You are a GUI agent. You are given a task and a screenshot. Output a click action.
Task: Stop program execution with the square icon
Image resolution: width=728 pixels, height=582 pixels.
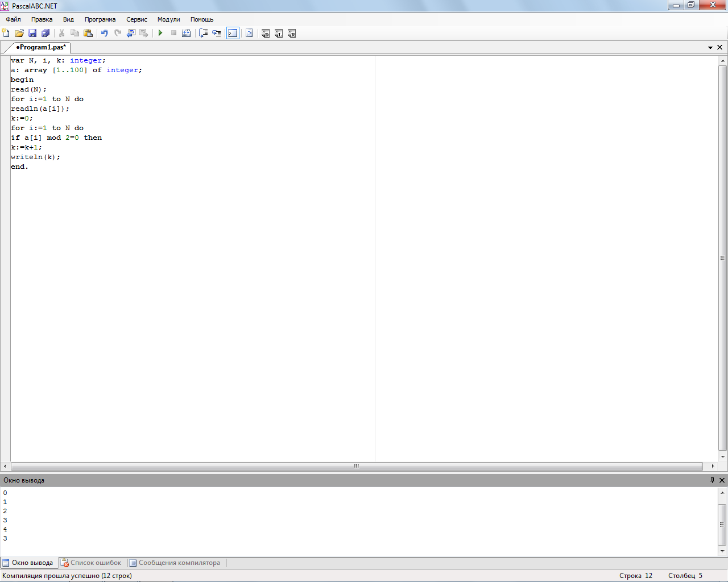pyautogui.click(x=173, y=33)
